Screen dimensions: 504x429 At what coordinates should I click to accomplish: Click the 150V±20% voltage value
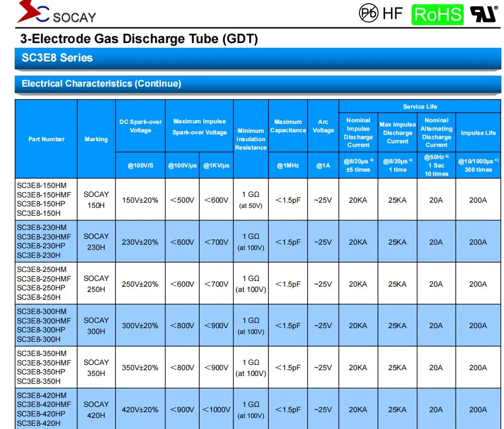tap(140, 200)
